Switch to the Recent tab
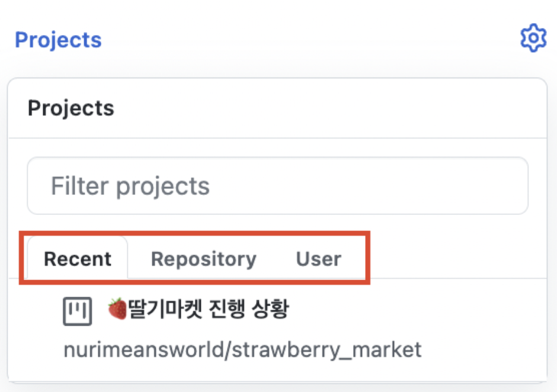Screen dimensions: 557x392 [78, 258]
